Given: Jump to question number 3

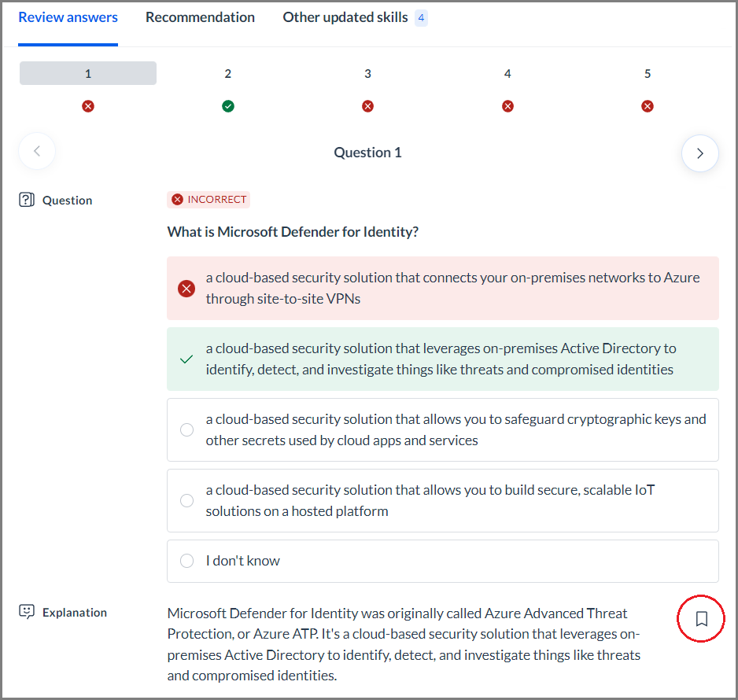Looking at the screenshot, I should click(x=367, y=73).
